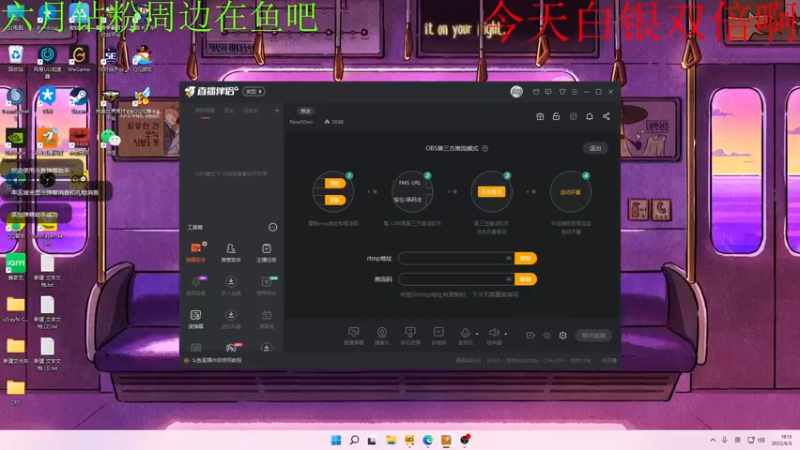The width and height of the screenshot is (800, 450).
Task: Open the 弹幕助手 tool in toolbox
Action: (195, 252)
